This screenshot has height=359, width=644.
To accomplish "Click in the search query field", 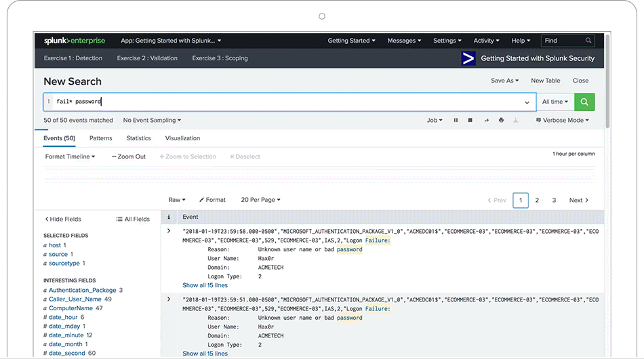I will 289,102.
